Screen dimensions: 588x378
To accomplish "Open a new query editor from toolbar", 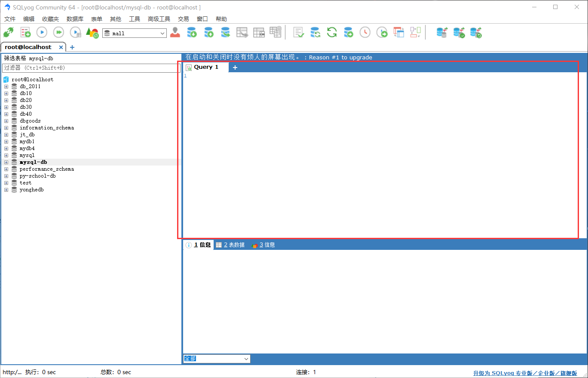I will click(25, 33).
